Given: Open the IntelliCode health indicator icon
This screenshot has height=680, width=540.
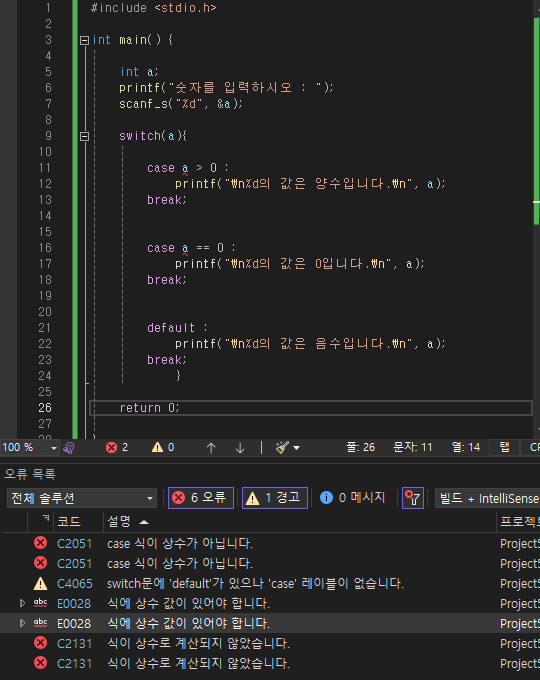Looking at the screenshot, I should (x=69, y=448).
